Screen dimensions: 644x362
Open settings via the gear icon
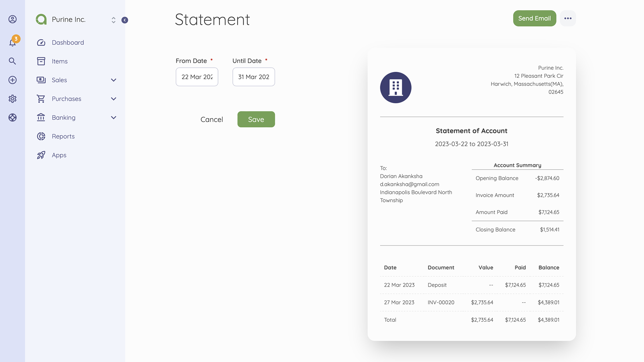click(x=12, y=99)
